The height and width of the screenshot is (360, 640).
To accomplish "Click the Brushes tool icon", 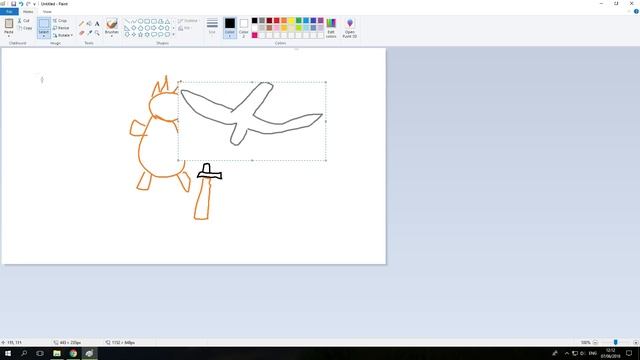I will (111, 23).
